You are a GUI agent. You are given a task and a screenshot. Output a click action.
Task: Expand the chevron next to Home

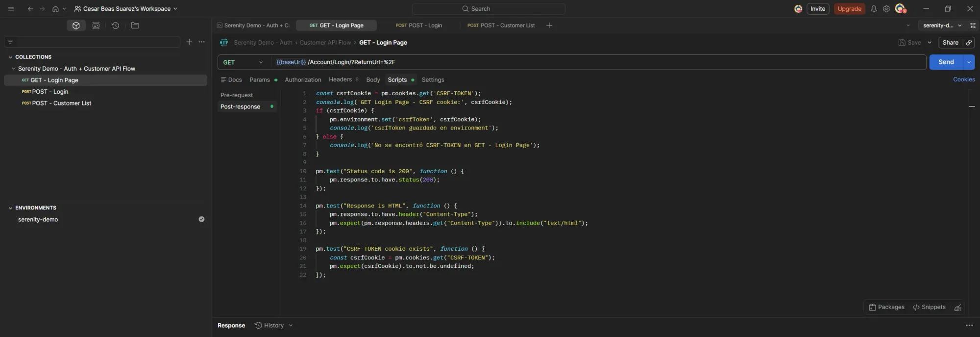pyautogui.click(x=64, y=9)
